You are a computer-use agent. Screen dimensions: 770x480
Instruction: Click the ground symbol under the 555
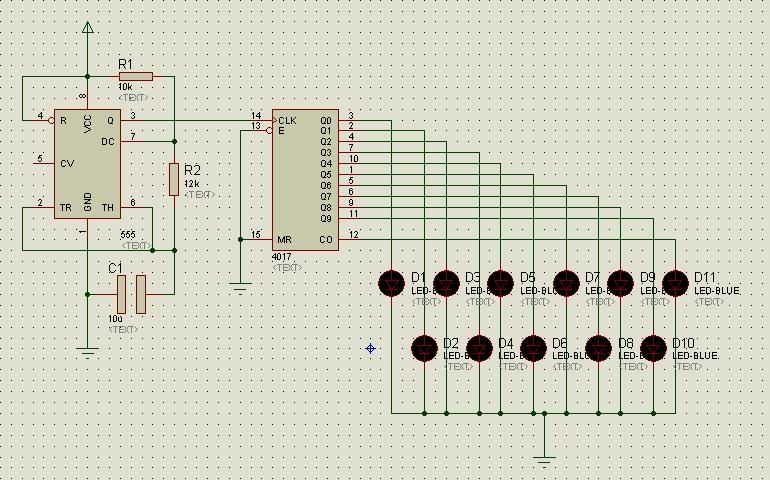[87, 352]
